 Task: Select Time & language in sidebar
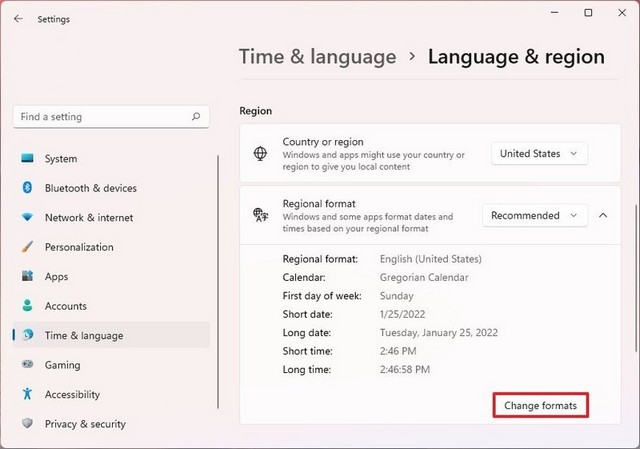(111, 335)
